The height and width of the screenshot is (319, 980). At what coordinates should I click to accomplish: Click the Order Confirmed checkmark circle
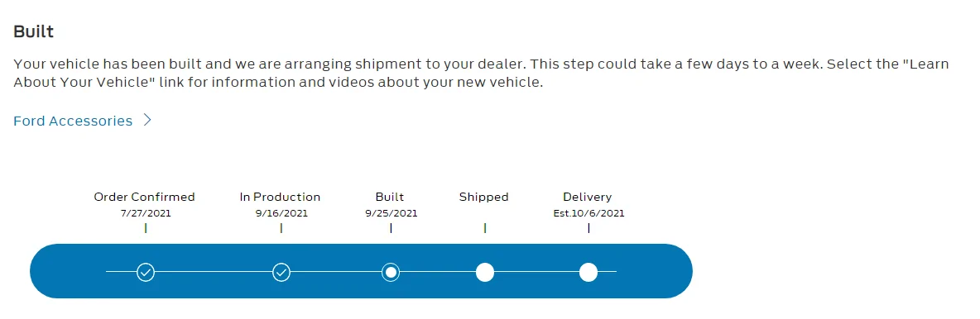coord(146,272)
